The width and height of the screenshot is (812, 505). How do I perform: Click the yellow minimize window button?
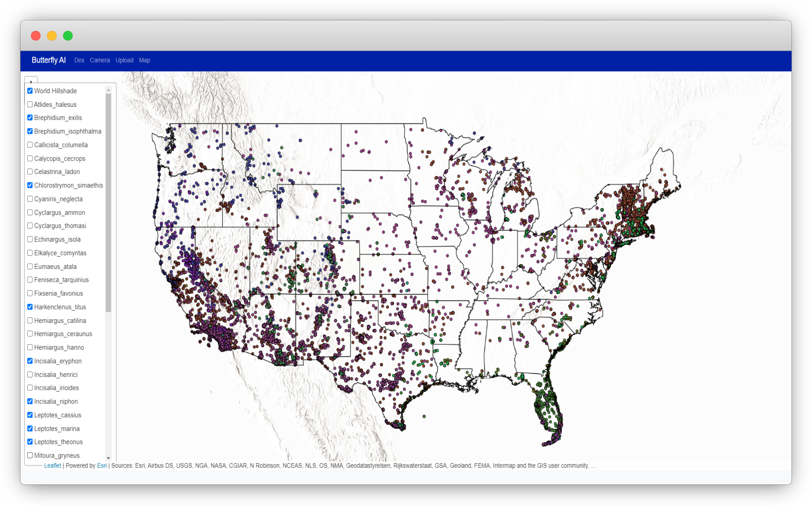click(x=52, y=36)
